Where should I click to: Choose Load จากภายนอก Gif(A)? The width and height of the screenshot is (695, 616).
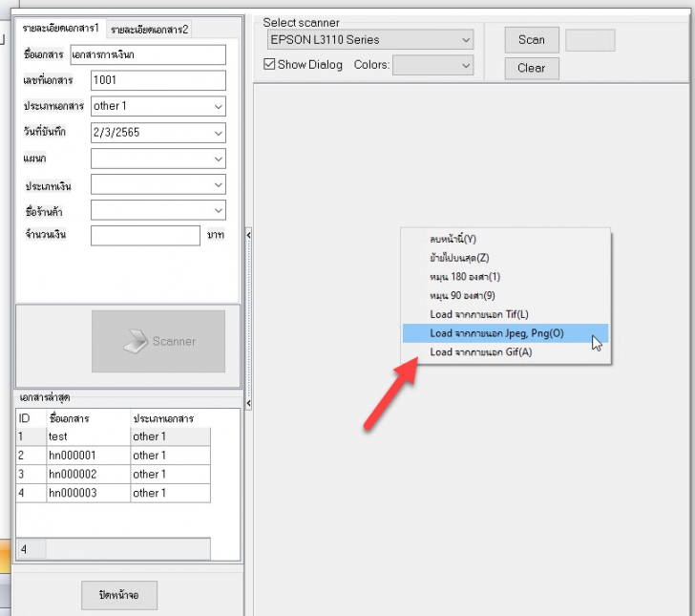click(505, 352)
